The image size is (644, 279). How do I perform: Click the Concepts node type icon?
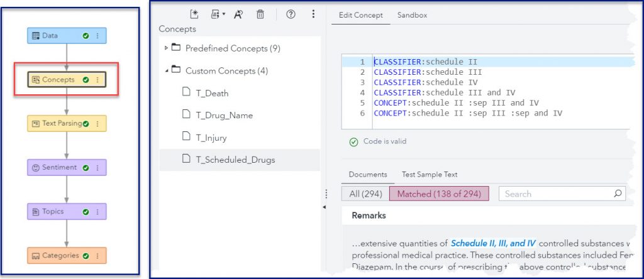point(35,80)
